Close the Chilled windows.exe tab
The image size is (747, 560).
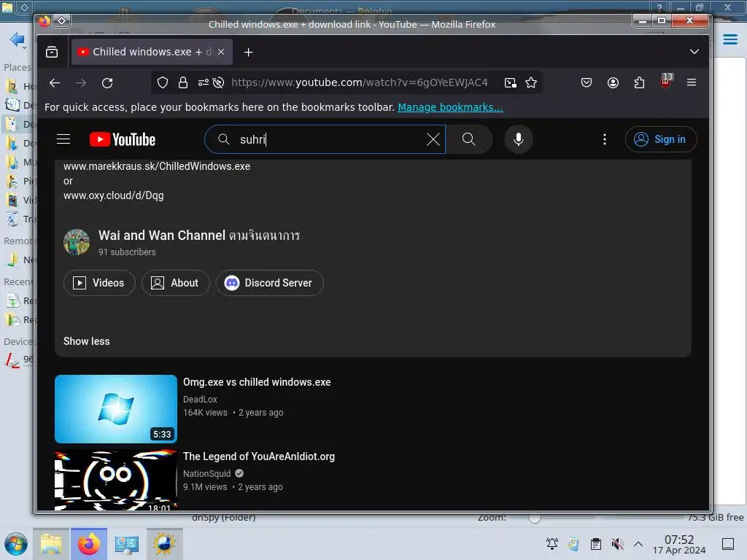click(221, 52)
